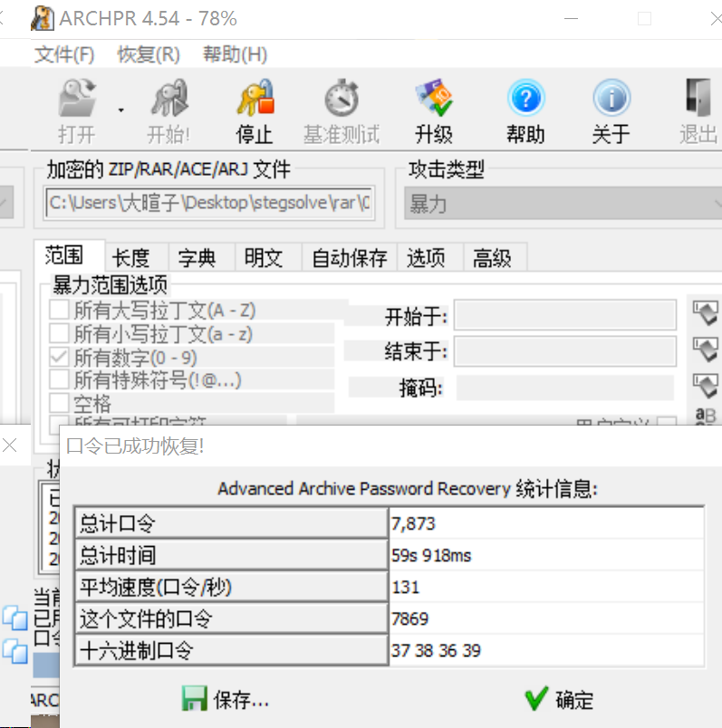Click the green checkmark icon

tap(536, 698)
